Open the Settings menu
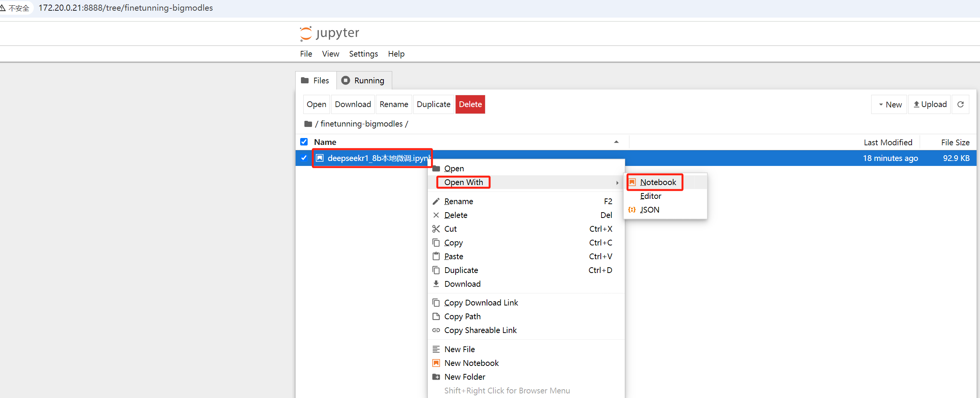 (363, 54)
